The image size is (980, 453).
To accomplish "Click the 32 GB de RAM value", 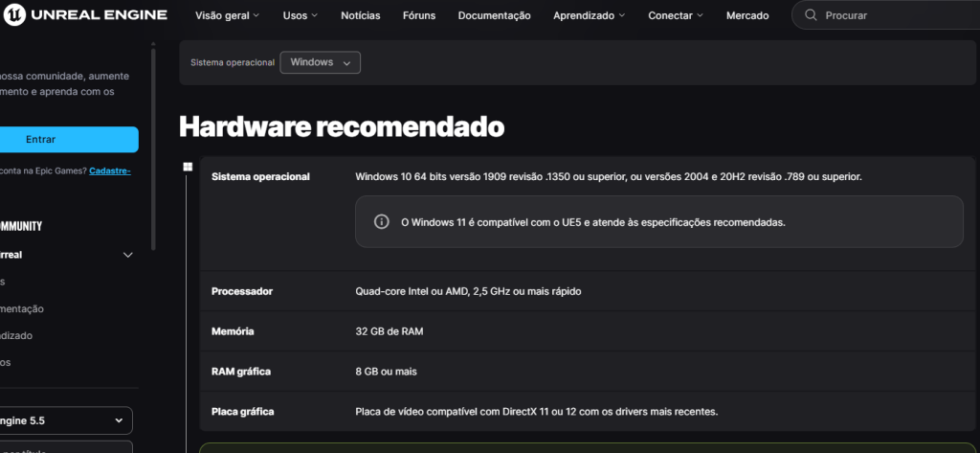I will pos(390,331).
